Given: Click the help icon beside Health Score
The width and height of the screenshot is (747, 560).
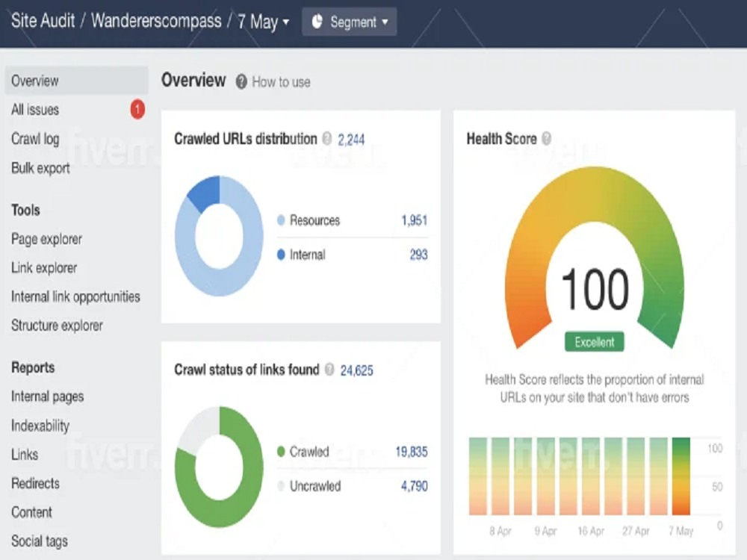Looking at the screenshot, I should pos(547,139).
